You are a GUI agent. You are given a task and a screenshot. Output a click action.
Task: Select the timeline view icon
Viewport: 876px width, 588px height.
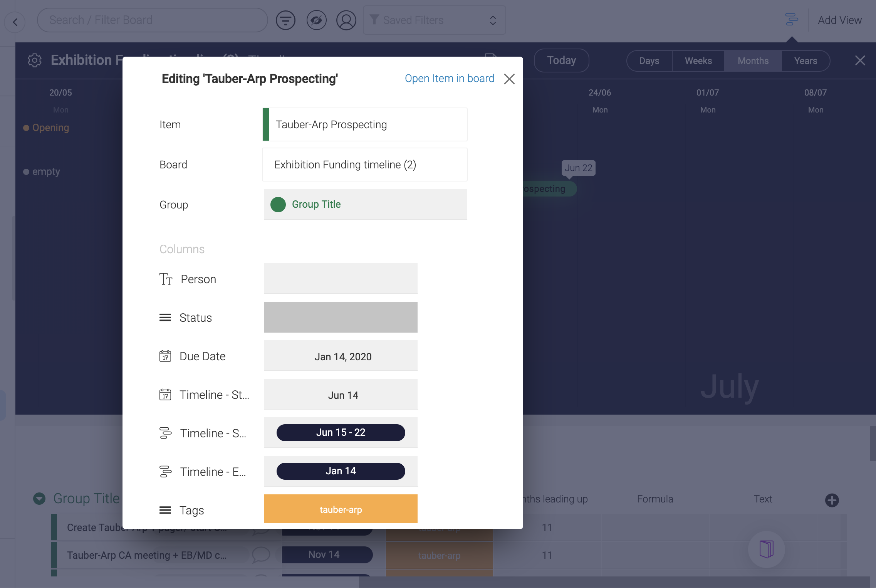point(791,19)
